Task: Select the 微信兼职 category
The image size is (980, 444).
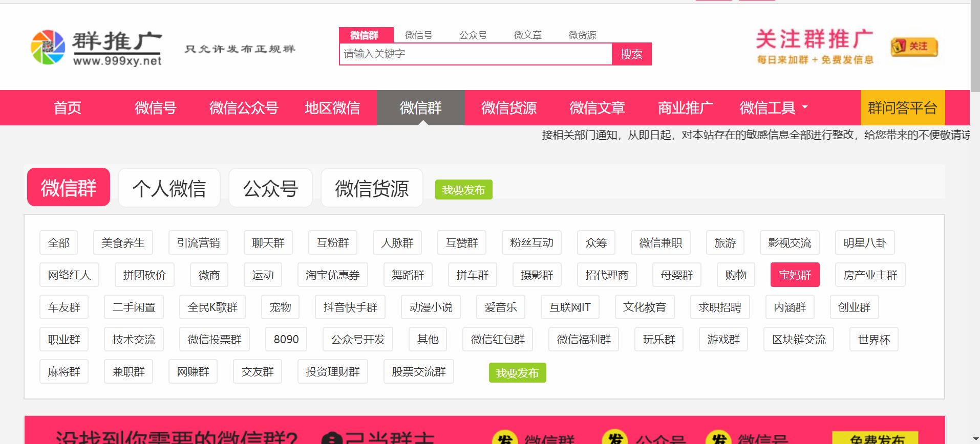Action: [661, 242]
